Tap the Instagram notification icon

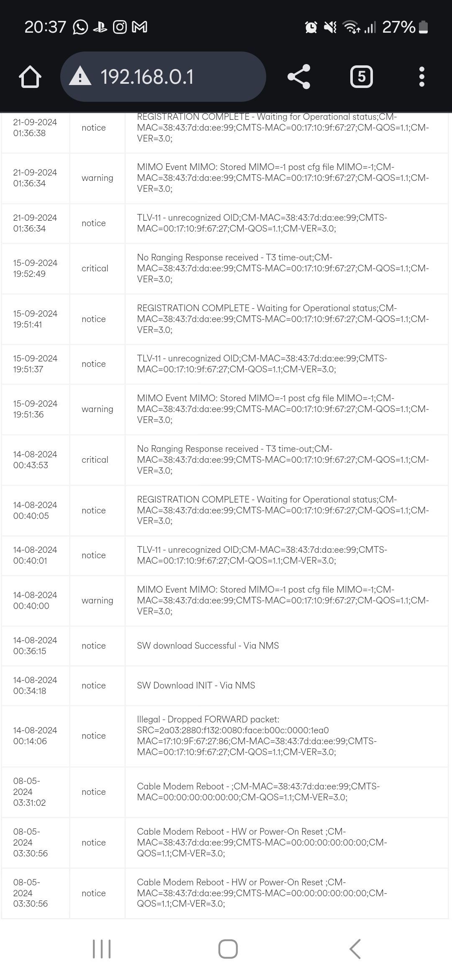[120, 27]
